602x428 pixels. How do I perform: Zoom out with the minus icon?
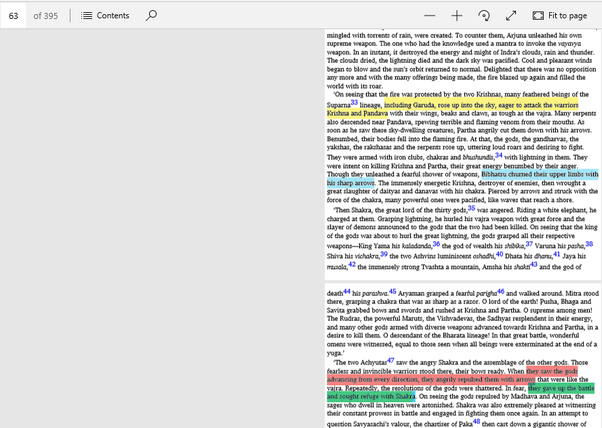tap(430, 16)
